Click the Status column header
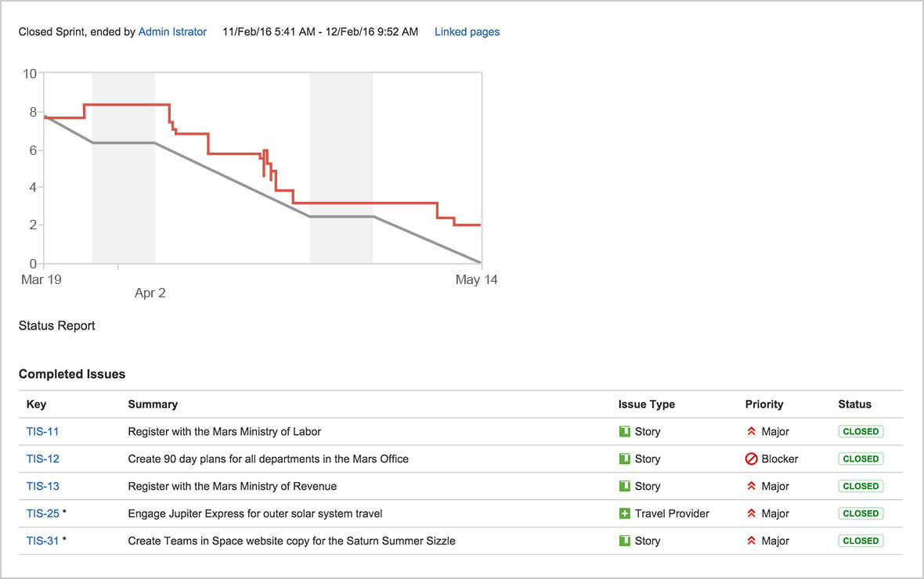924x579 pixels. [x=854, y=404]
